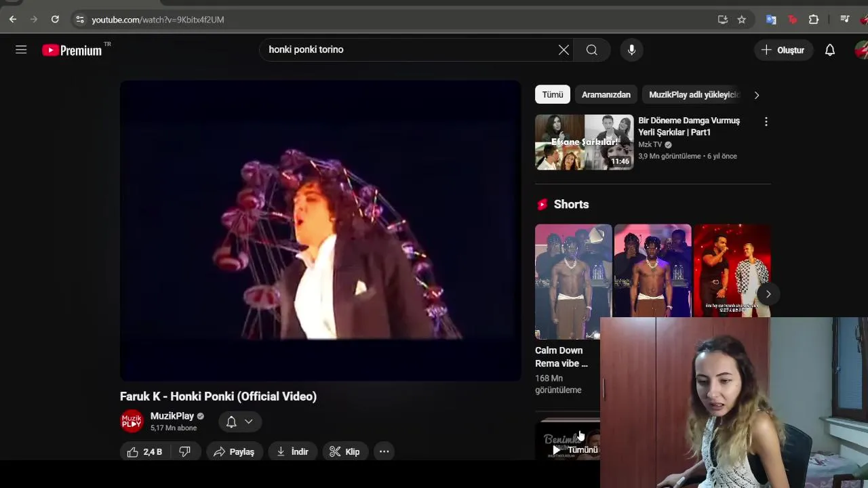Open more actions three-dot menu
868x488 pixels.
tap(384, 451)
